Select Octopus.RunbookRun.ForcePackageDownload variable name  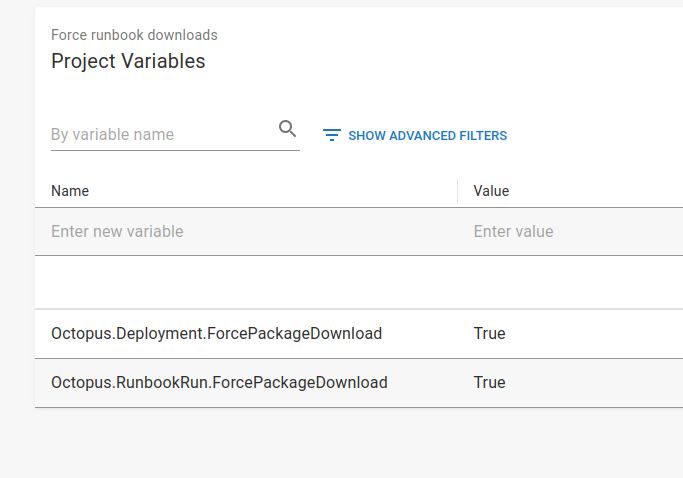coord(219,382)
